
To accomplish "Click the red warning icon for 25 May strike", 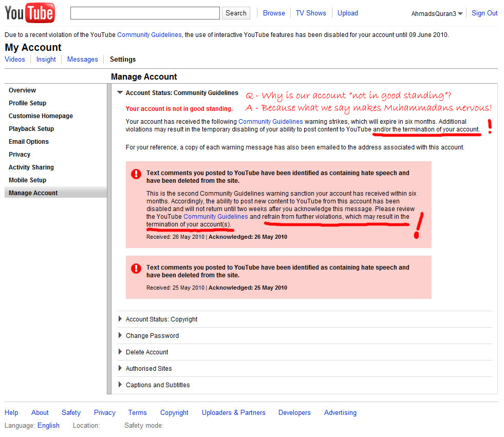I will (x=136, y=268).
